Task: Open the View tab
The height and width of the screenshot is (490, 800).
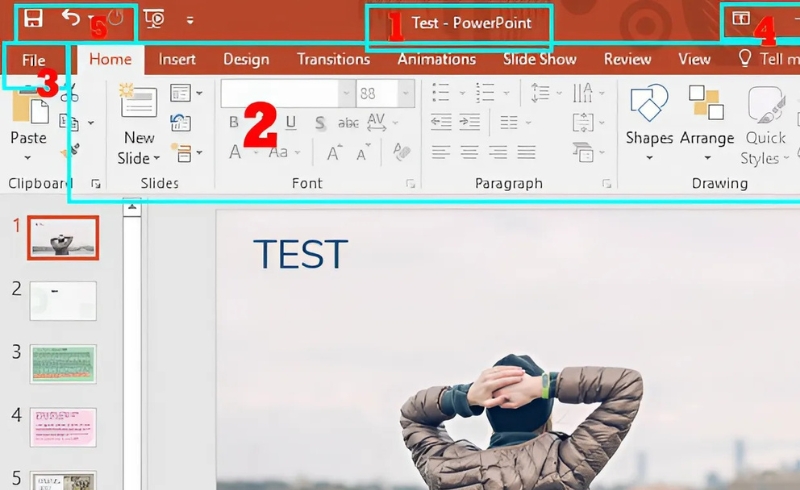Action: coord(694,59)
